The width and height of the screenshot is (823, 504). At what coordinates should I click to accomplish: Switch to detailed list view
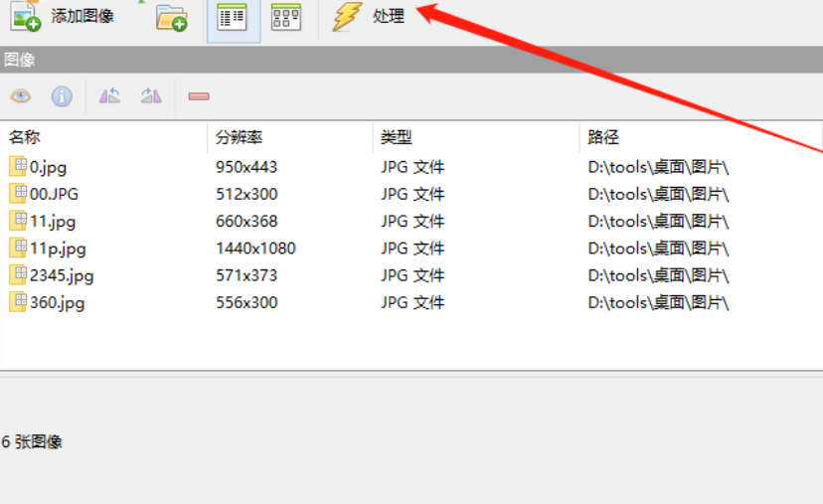(233, 19)
